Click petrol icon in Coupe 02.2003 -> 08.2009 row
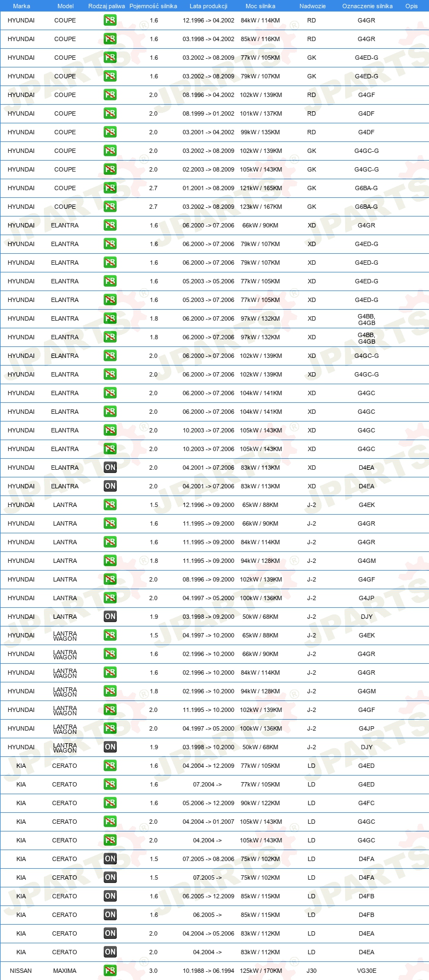Screen dimensions: 429x980 [110, 169]
